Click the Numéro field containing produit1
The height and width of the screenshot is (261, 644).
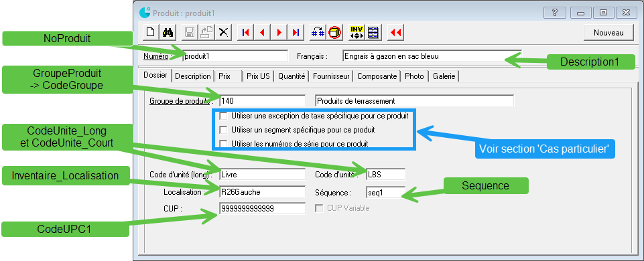[235, 56]
